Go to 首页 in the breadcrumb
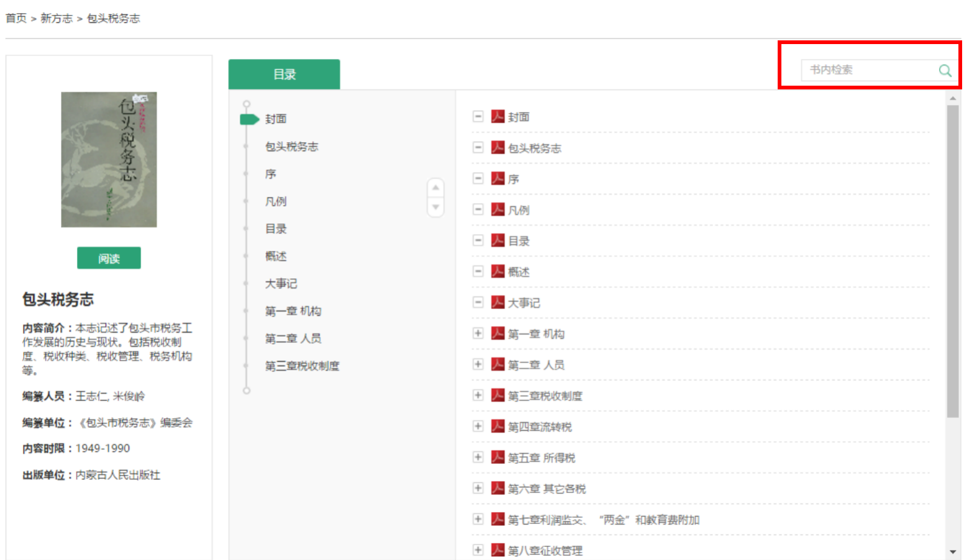 tap(16, 19)
